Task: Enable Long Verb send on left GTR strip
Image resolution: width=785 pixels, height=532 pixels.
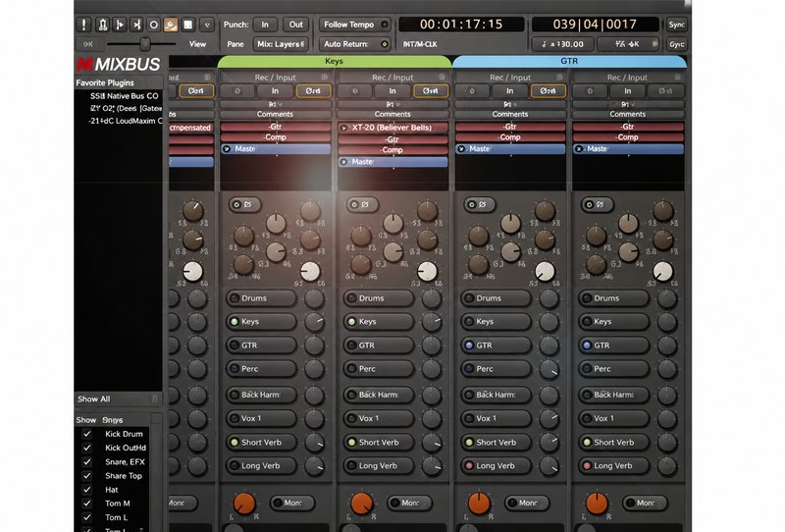Action: (x=496, y=465)
